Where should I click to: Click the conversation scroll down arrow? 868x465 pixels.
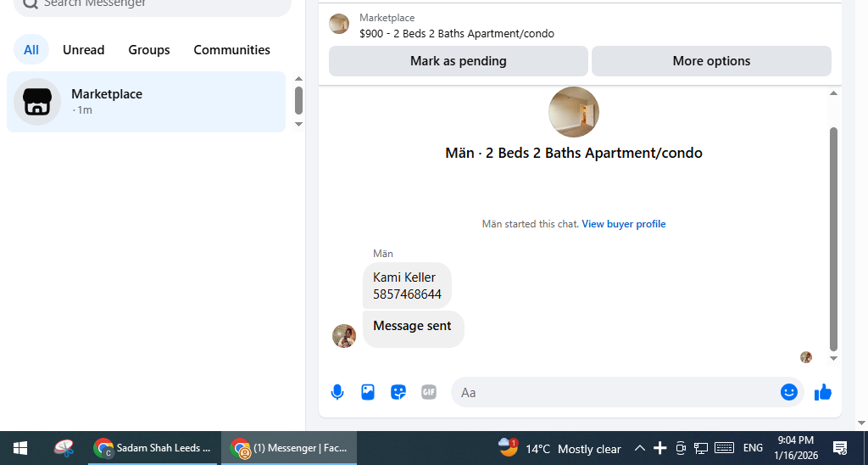click(834, 359)
